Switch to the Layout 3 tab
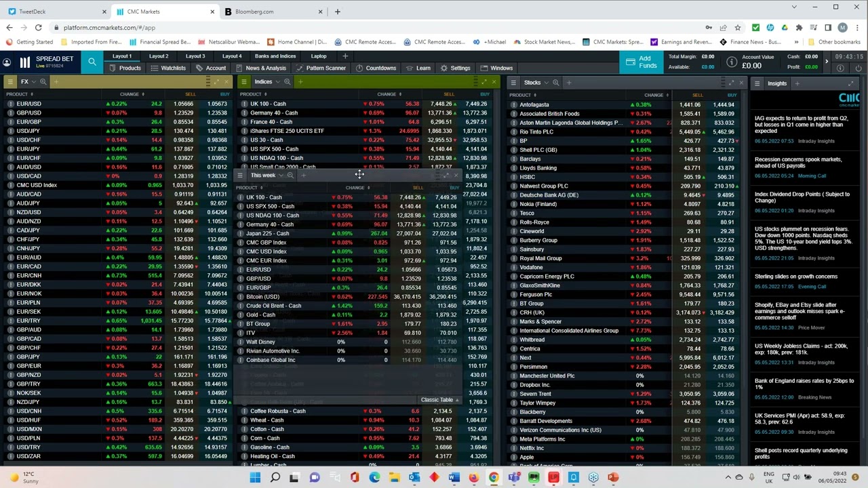The image size is (868, 488). 195,56
